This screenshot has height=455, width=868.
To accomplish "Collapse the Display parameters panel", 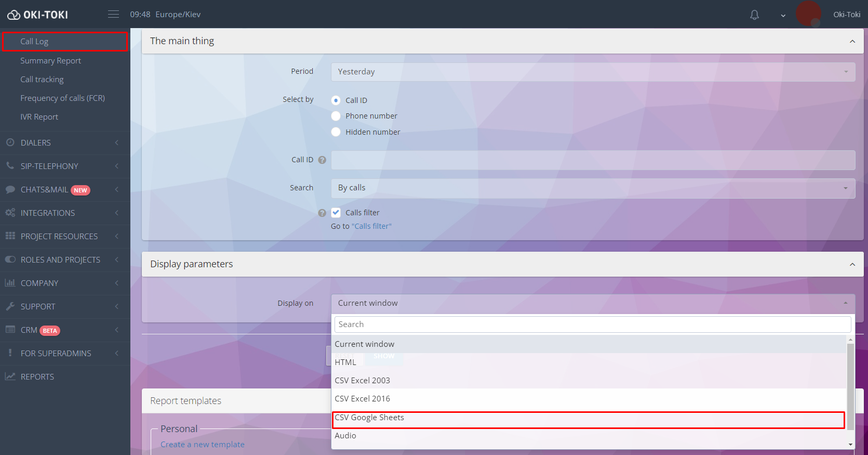I will tap(852, 264).
